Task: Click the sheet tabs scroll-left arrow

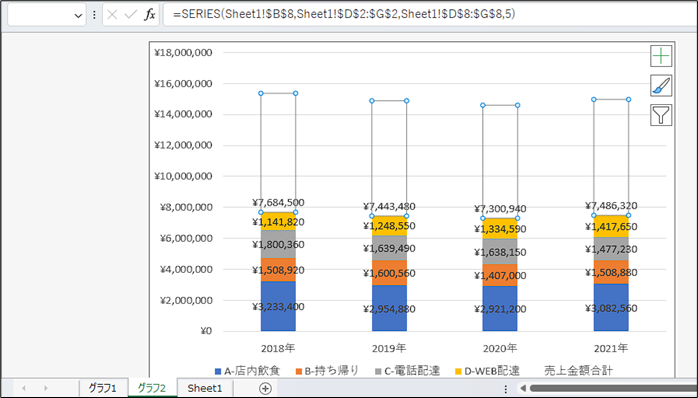Action: [24, 388]
